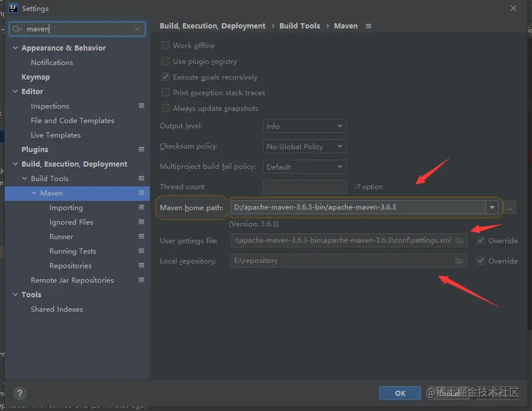This screenshot has width=532, height=411.
Task: Enable Use plugin registry checkbox
Action: point(165,61)
